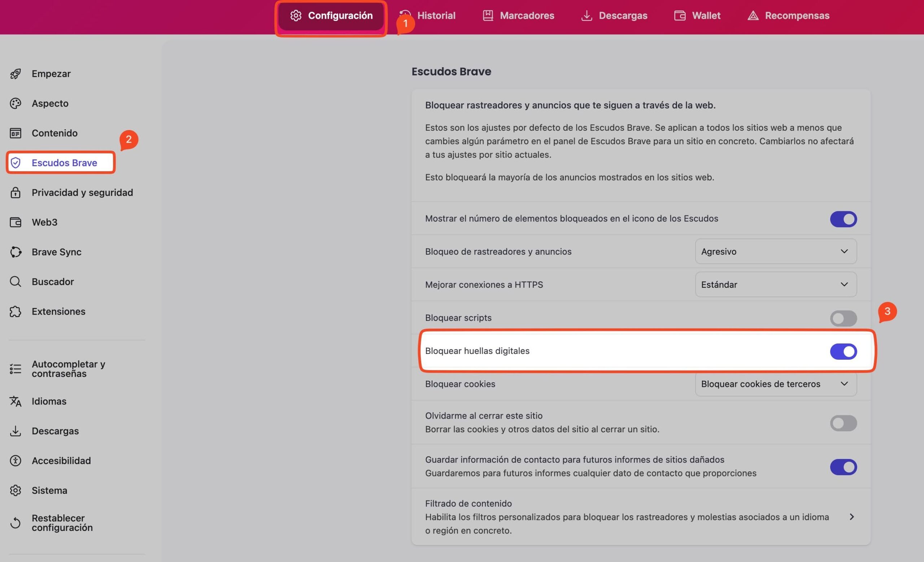Open the Bloquear cookies de terceros dropdown
This screenshot has width=924, height=562.
(x=776, y=384)
